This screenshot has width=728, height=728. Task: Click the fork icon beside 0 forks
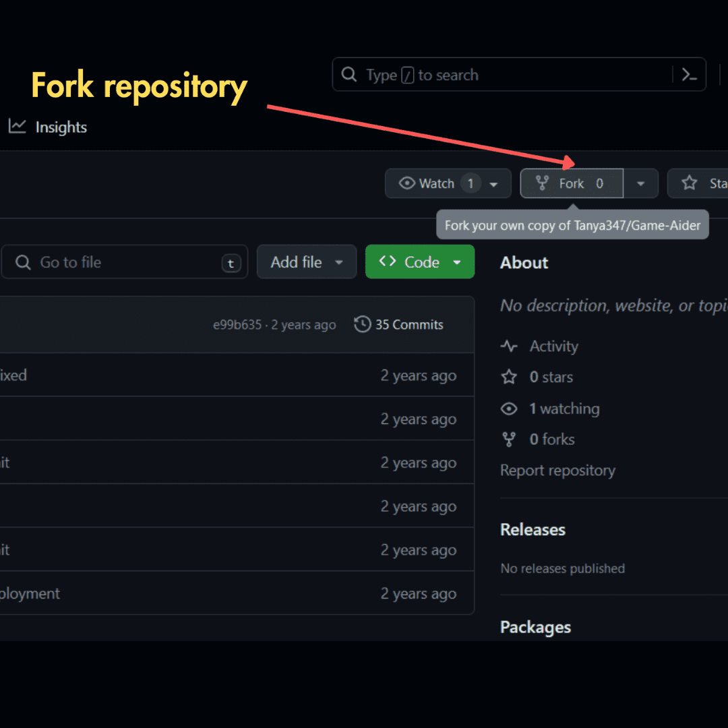pyautogui.click(x=509, y=439)
